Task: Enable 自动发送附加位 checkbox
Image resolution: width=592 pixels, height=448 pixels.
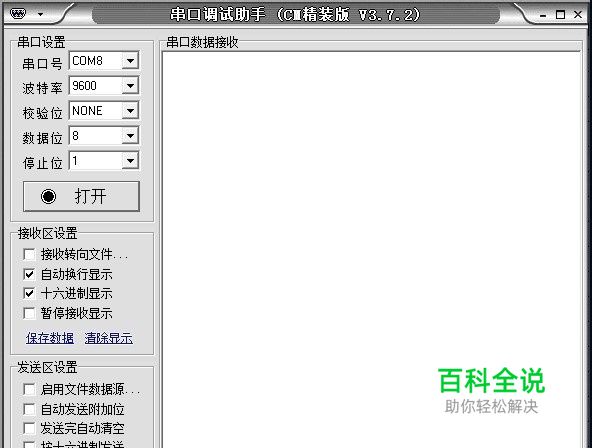Action: click(29, 409)
